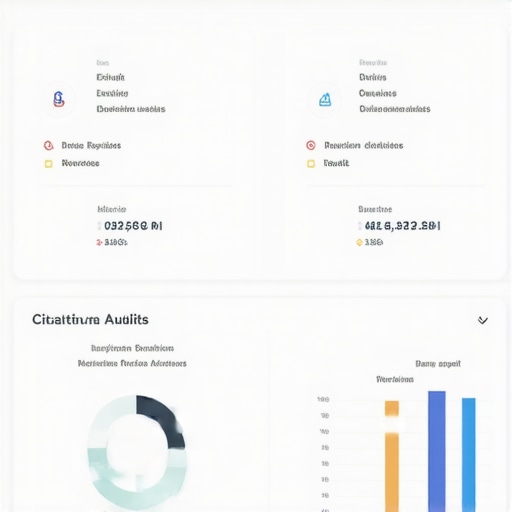The height and width of the screenshot is (512, 512).
Task: Collapse the panel using the chevron arrow
Action: coord(483,320)
